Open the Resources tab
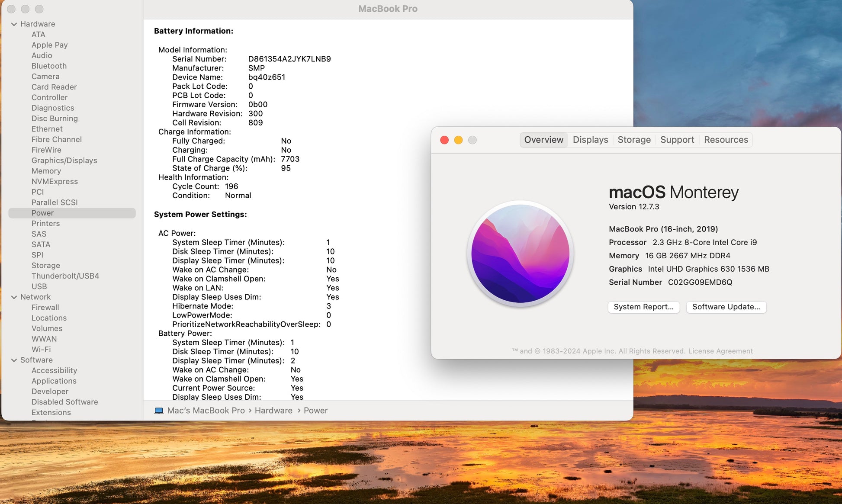The width and height of the screenshot is (842, 504). coord(726,140)
